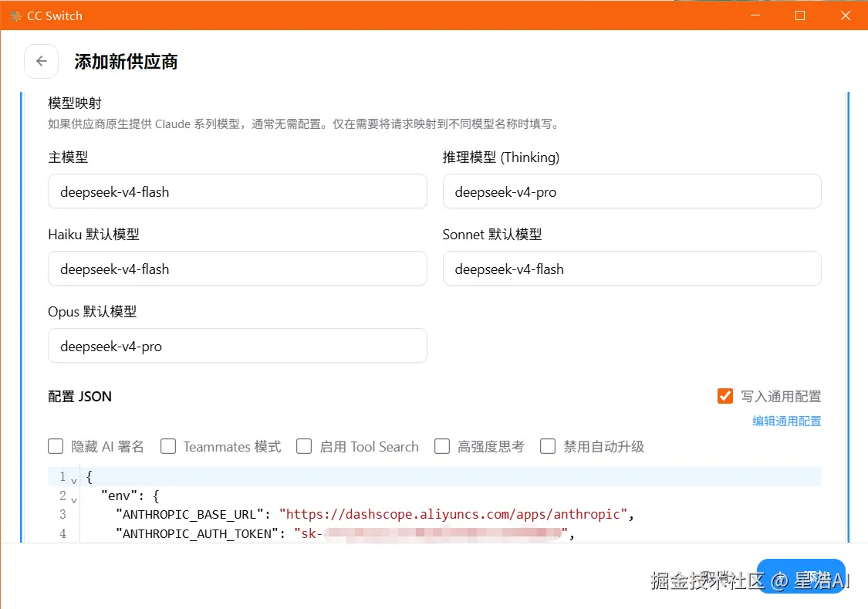This screenshot has width=868, height=609.
Task: Edit the Sonnet 默认模型 input field
Action: tap(632, 269)
